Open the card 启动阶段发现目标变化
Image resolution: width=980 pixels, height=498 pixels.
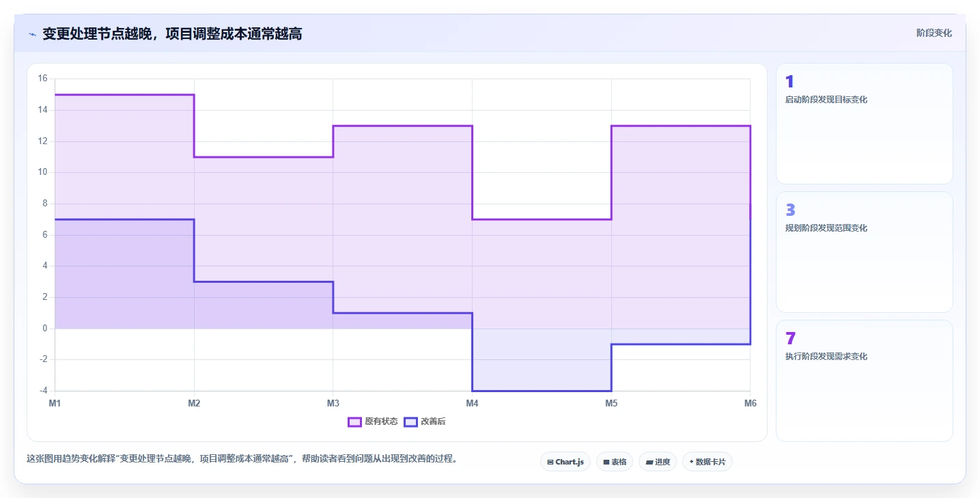coord(864,124)
